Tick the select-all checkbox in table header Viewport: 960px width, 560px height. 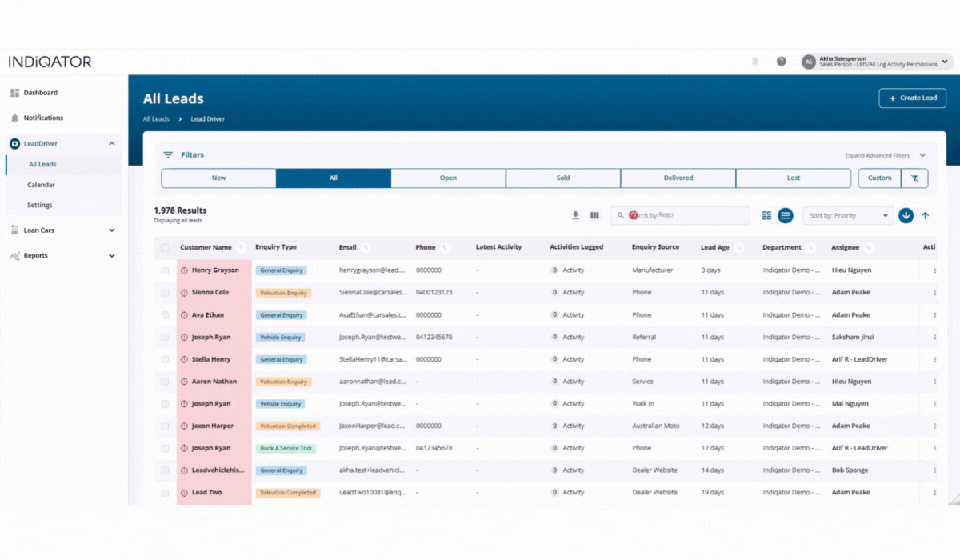[x=165, y=248]
